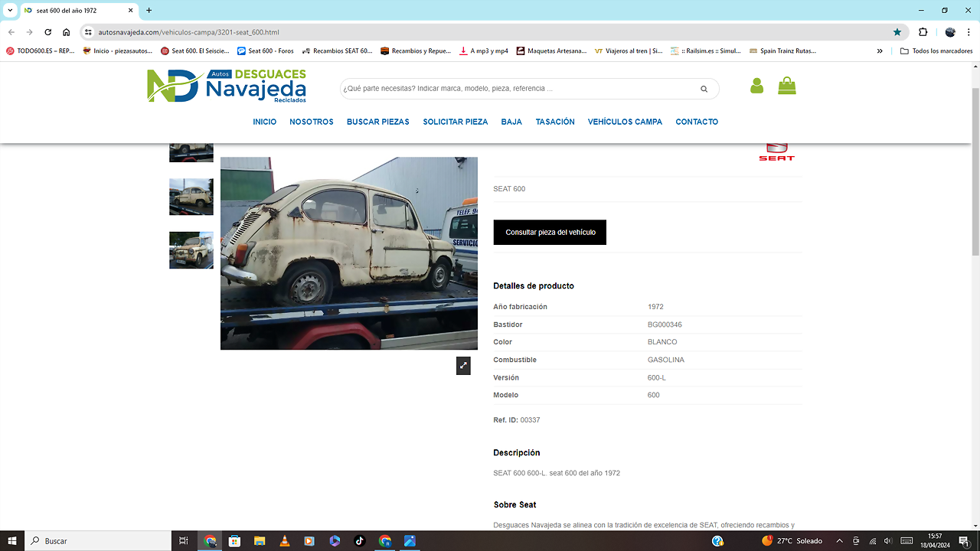
Task: Open Microsoft Store from the taskbar
Action: 235,541
